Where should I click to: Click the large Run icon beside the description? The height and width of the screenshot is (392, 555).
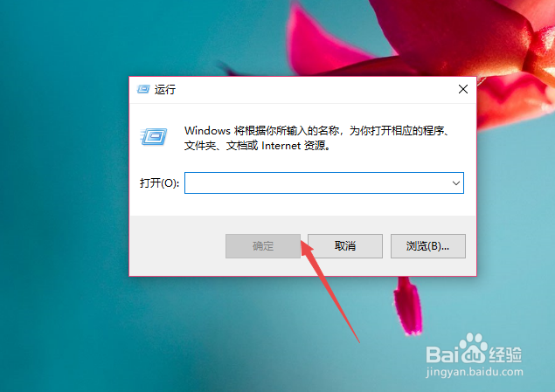click(154, 136)
